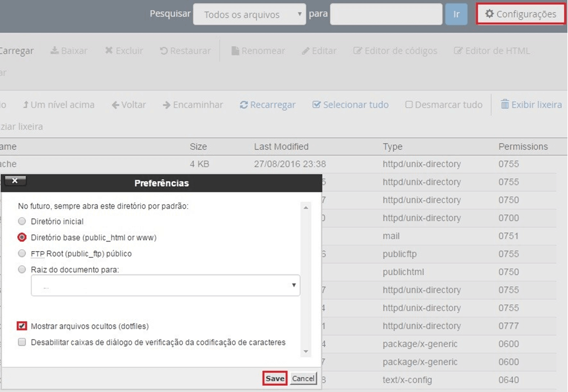Click the Carregar upload toolbar item

(16, 51)
